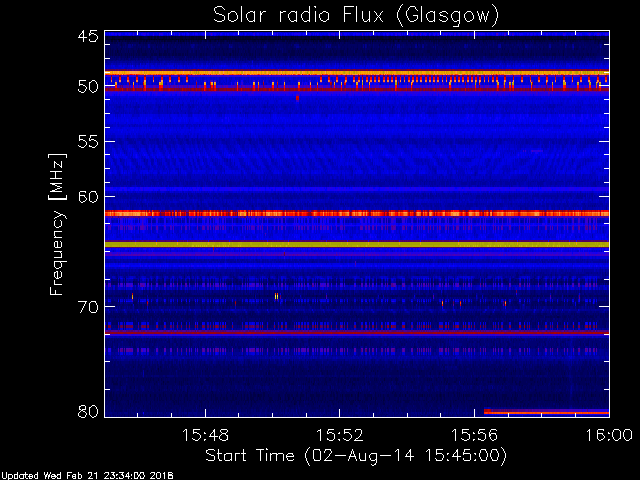The height and width of the screenshot is (480, 640).
Task: Click the 15:52 time tick label
Action: (x=340, y=436)
